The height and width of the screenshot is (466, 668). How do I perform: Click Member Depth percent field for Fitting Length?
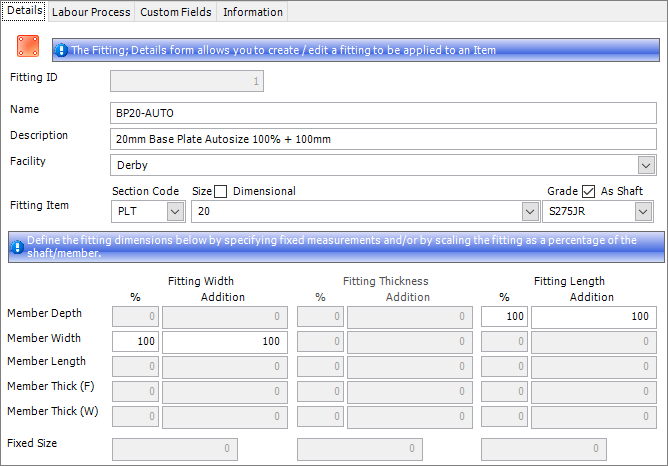coord(504,317)
